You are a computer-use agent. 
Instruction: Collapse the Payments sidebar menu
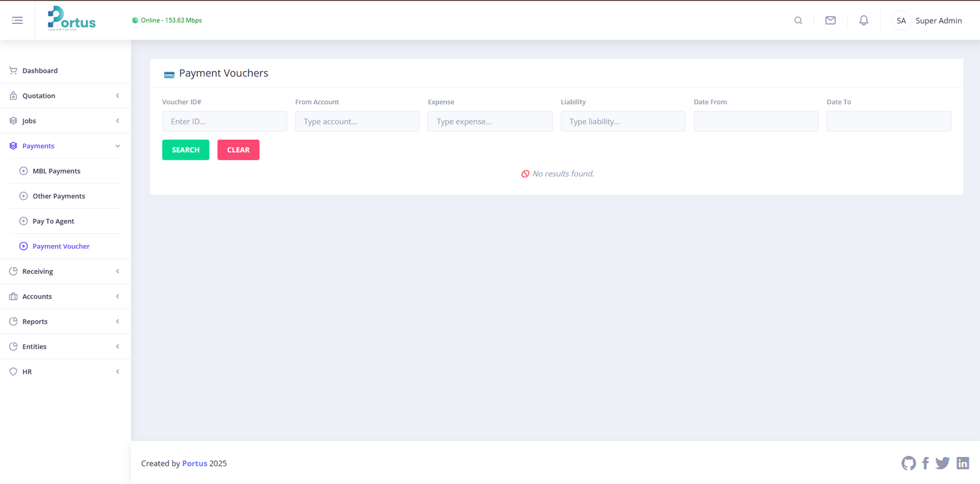click(x=65, y=146)
